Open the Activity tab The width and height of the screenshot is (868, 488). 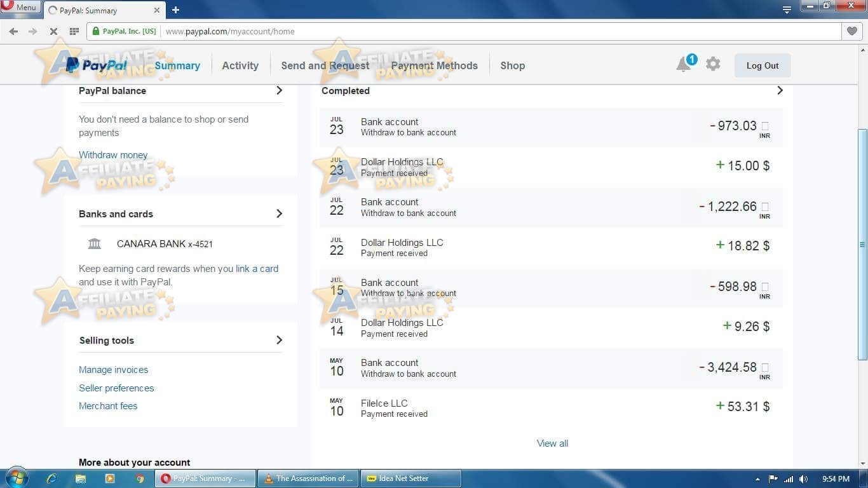[x=240, y=65]
